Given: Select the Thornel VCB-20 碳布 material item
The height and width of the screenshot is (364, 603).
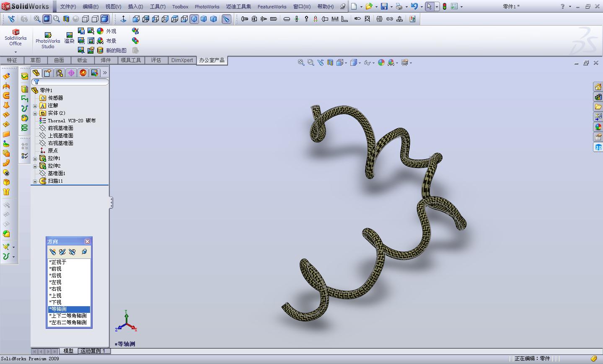Looking at the screenshot, I should click(x=67, y=121).
